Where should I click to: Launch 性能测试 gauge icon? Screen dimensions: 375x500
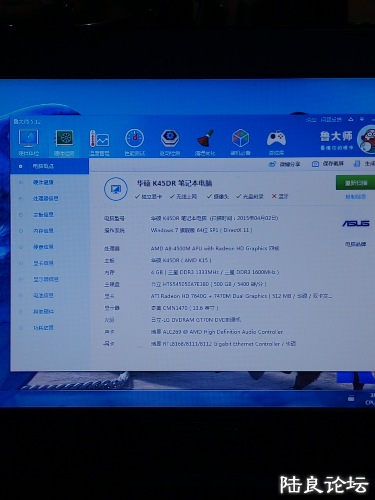[x=135, y=138]
